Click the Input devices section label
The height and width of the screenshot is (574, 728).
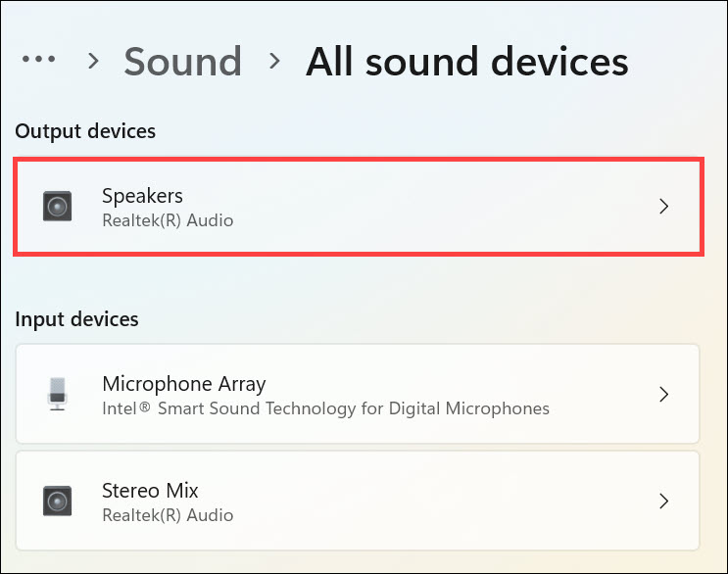(77, 319)
